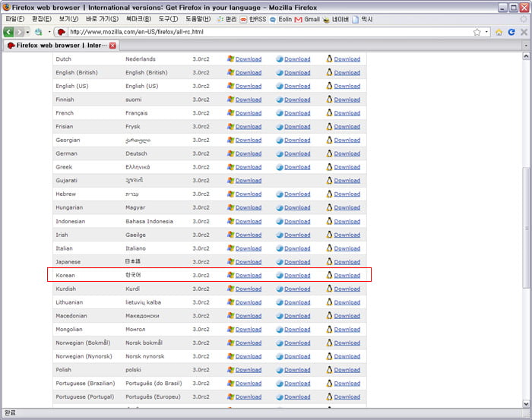
Task: Click the Linux Download link for Portuguese (Brazilian)
Action: 347,384
